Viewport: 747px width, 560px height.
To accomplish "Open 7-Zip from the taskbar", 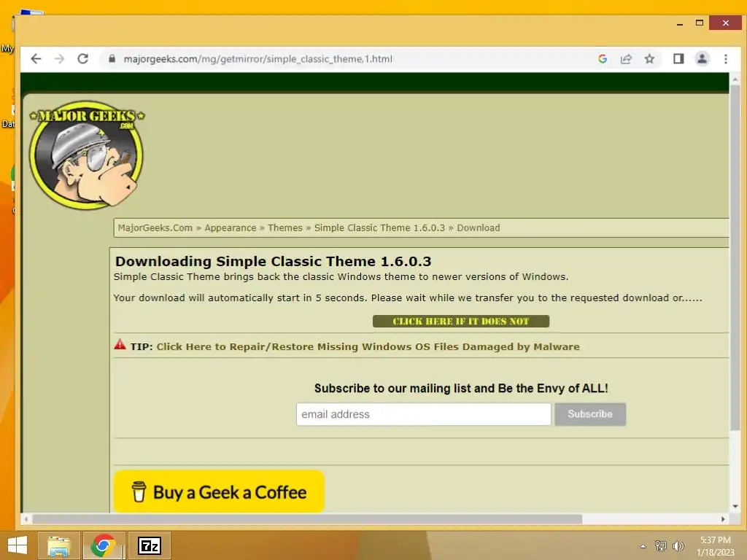I will [149, 545].
